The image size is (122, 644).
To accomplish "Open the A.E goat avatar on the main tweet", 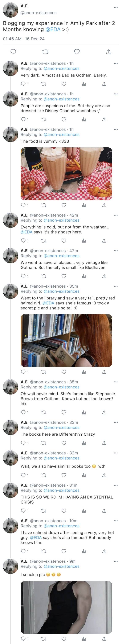I will pos(10,10).
